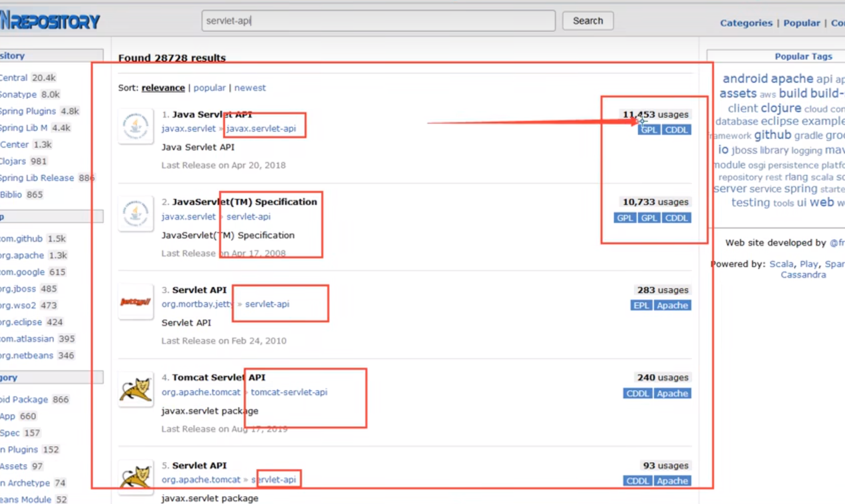Click the CDDL badge under 10,733 usages
This screenshot has height=504, width=845.
677,218
